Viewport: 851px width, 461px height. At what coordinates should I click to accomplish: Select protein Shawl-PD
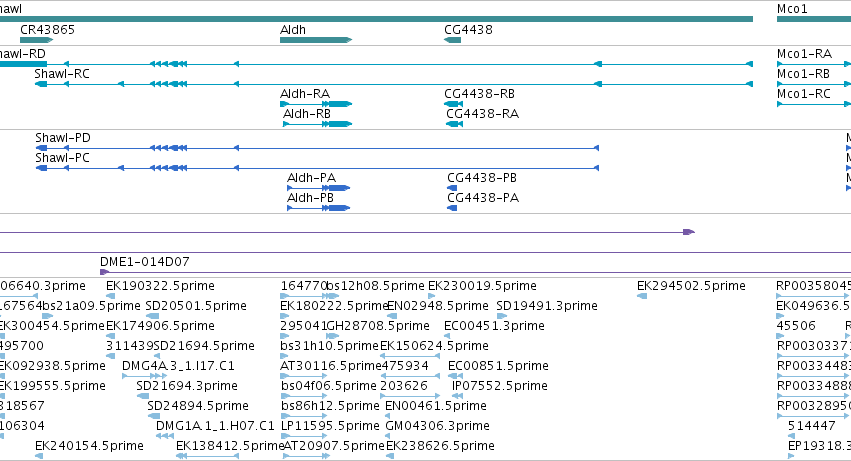(63, 138)
